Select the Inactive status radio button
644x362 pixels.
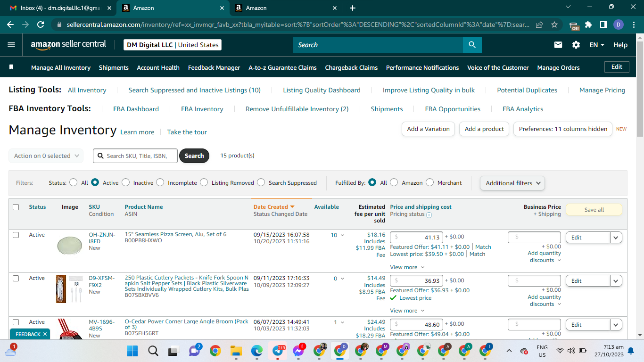pyautogui.click(x=126, y=182)
